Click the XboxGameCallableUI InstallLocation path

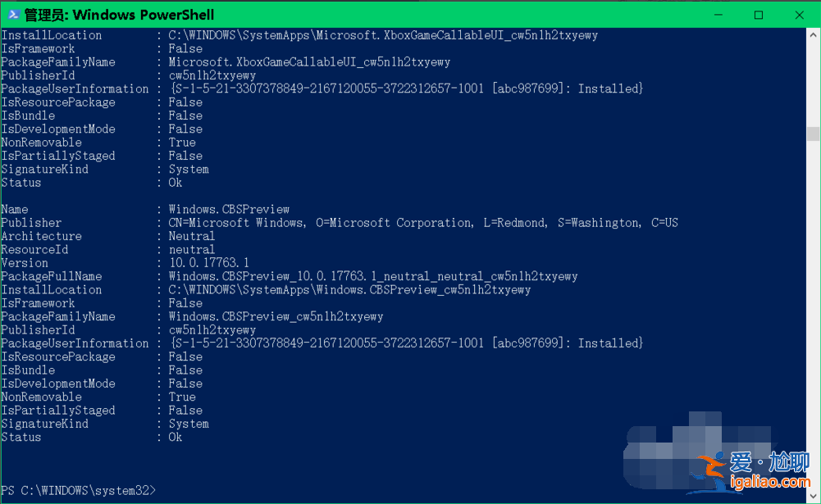[383, 35]
